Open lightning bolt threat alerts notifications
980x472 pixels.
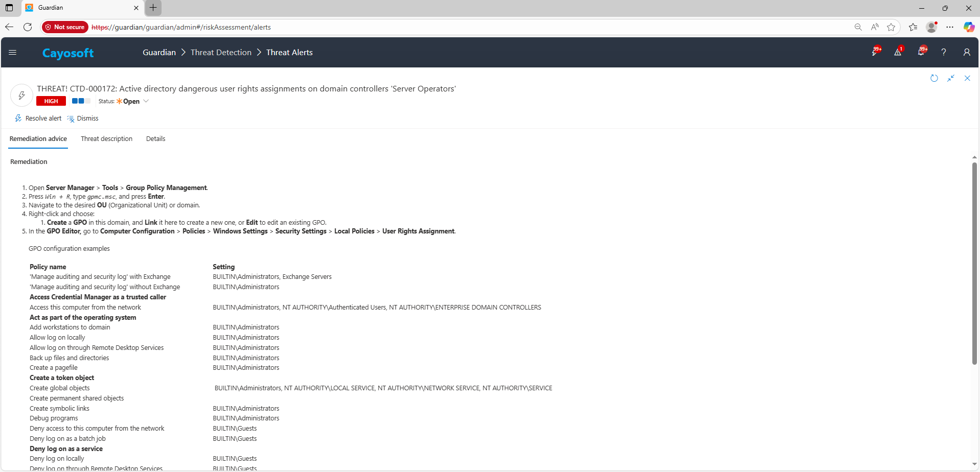(875, 52)
